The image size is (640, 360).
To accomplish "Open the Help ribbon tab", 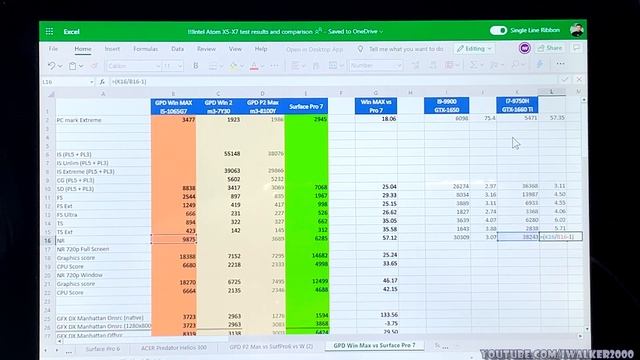I will [261, 49].
